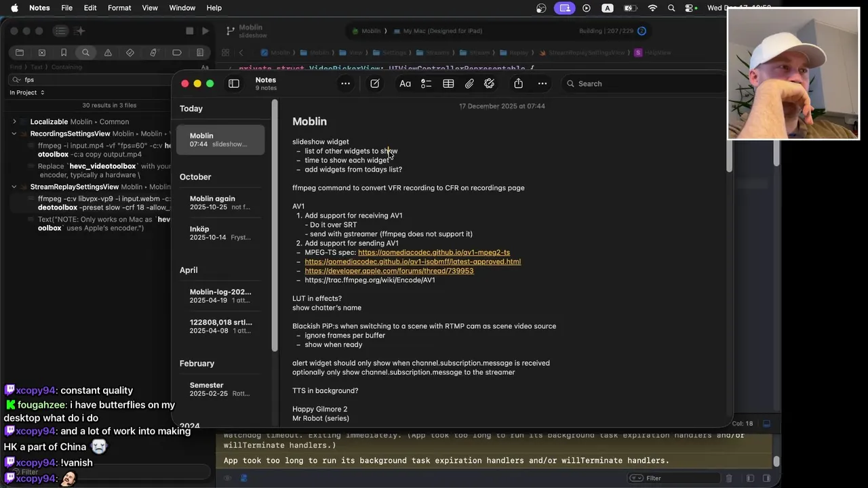Click the StreamReplaySettingsView breadcrumb item
The image size is (868, 488).
pyautogui.click(x=580, y=52)
